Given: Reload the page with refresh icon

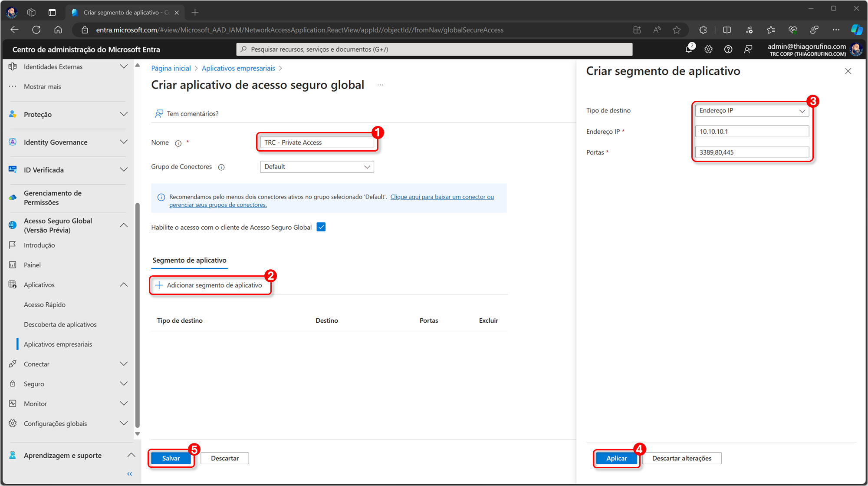Looking at the screenshot, I should (36, 30).
